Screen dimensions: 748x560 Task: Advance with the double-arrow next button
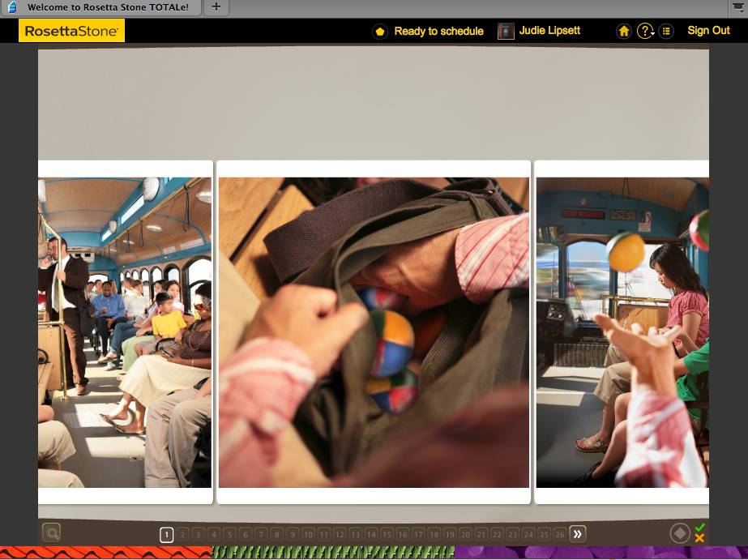tap(578, 534)
